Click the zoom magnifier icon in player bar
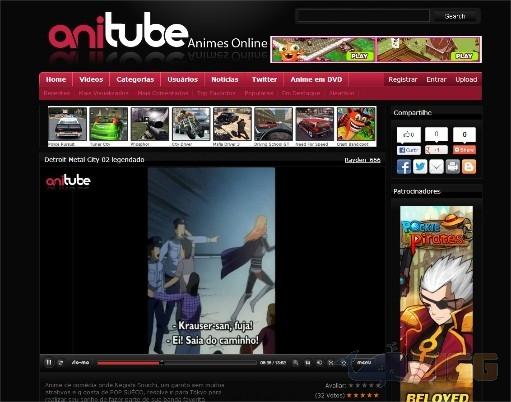The image size is (511, 402). [295, 363]
